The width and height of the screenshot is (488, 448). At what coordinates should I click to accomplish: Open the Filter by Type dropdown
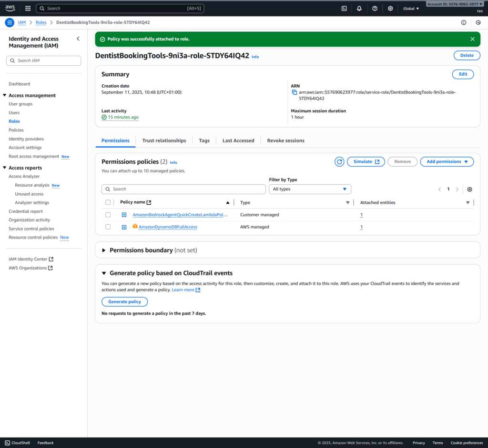310,189
